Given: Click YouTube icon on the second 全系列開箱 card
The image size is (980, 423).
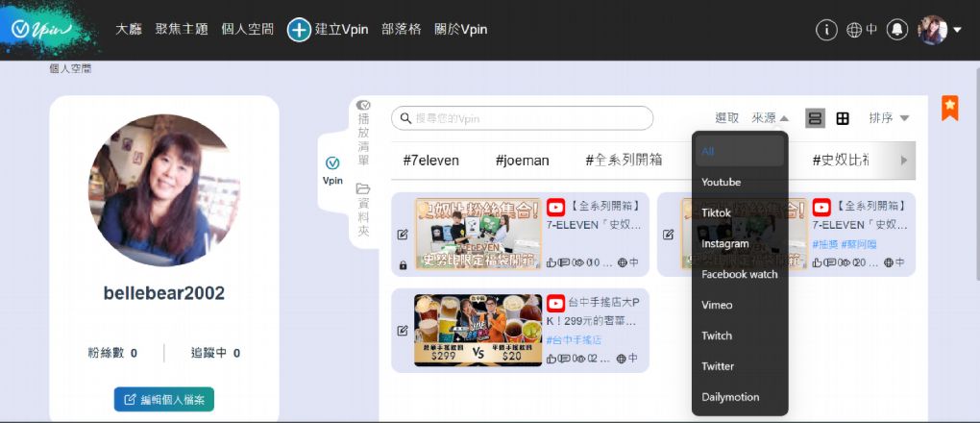Looking at the screenshot, I should [821, 207].
